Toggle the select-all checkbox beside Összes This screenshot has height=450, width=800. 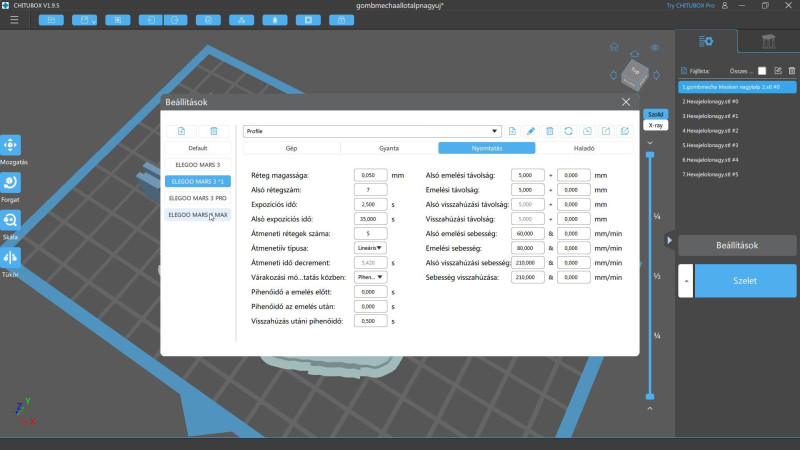pos(762,71)
